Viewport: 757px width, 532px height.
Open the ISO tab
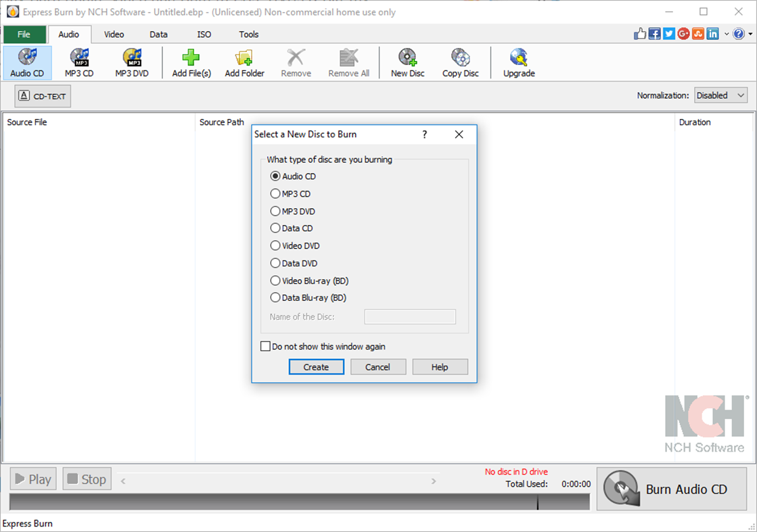[x=204, y=34]
